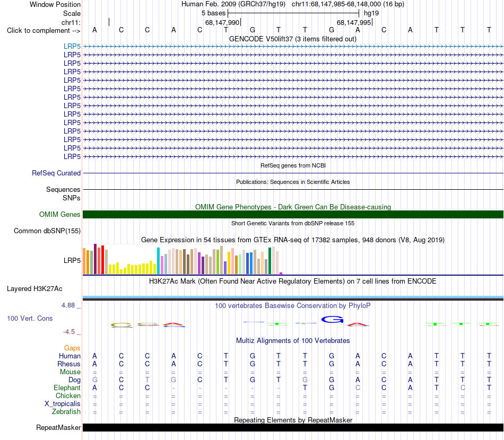
Task: Click the Common dbSNP(155) track label
Action: tap(47, 231)
